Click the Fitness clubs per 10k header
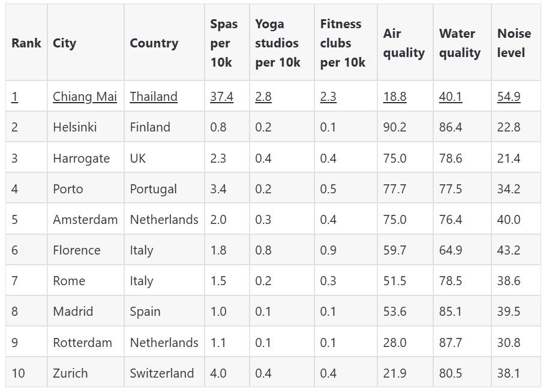This screenshot has width=543, height=392. (343, 43)
